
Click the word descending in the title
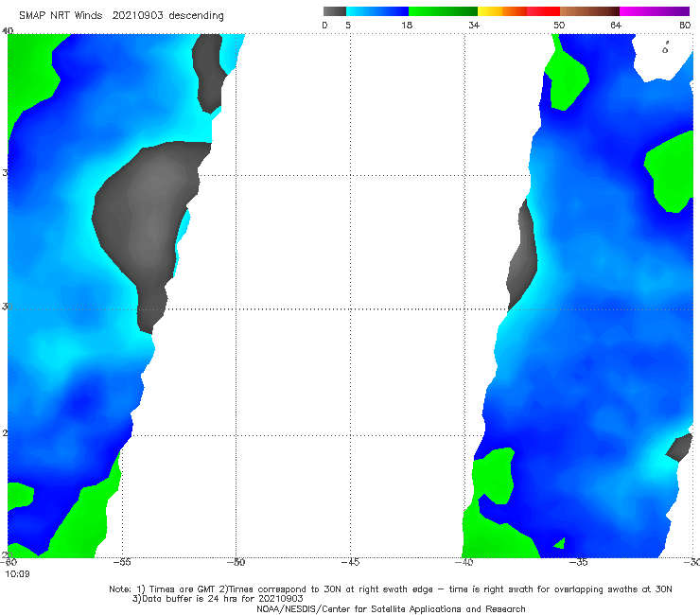click(196, 16)
